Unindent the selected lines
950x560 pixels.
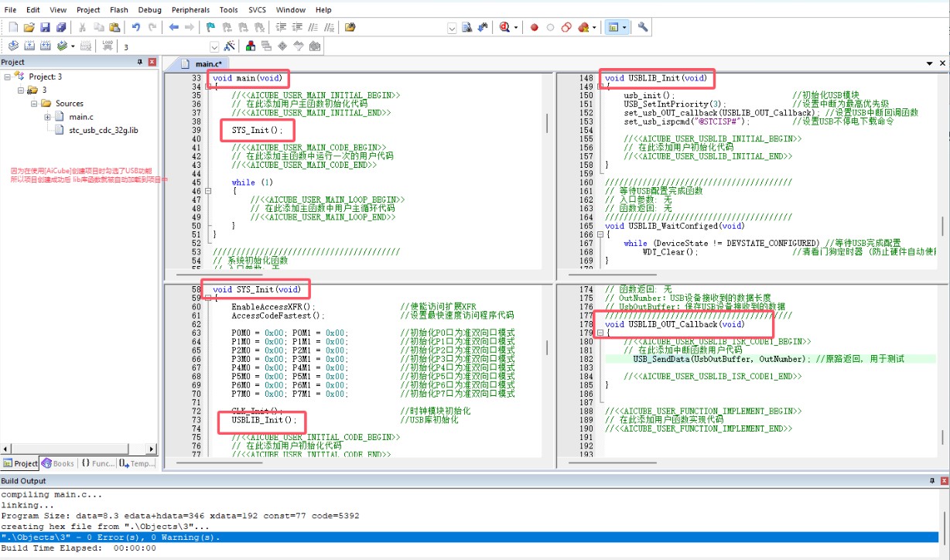click(x=297, y=27)
